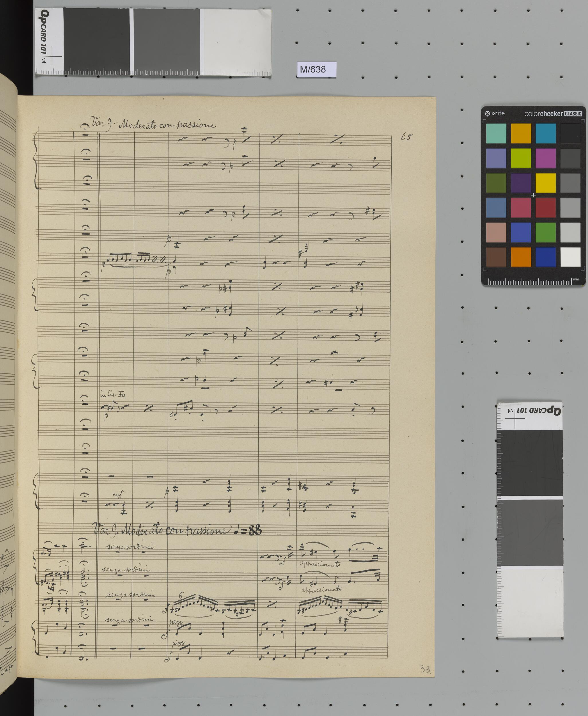
Task: Click the crosshair mark on the top OpCard
Action: point(52,56)
